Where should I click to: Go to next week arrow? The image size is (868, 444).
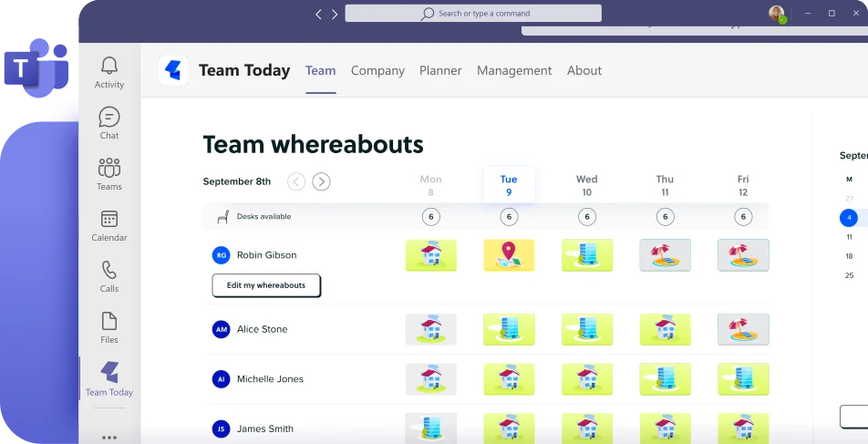click(321, 181)
